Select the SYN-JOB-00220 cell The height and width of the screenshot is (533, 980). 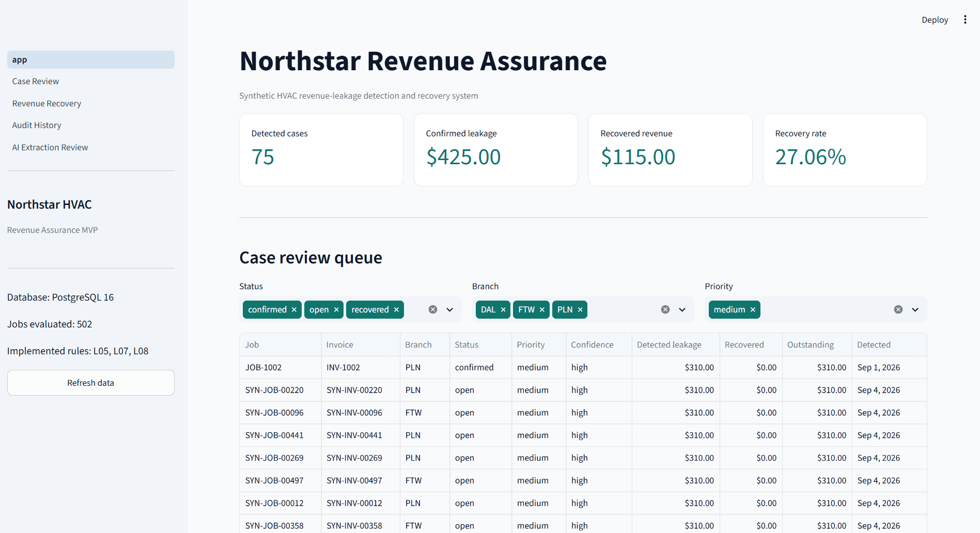281,390
